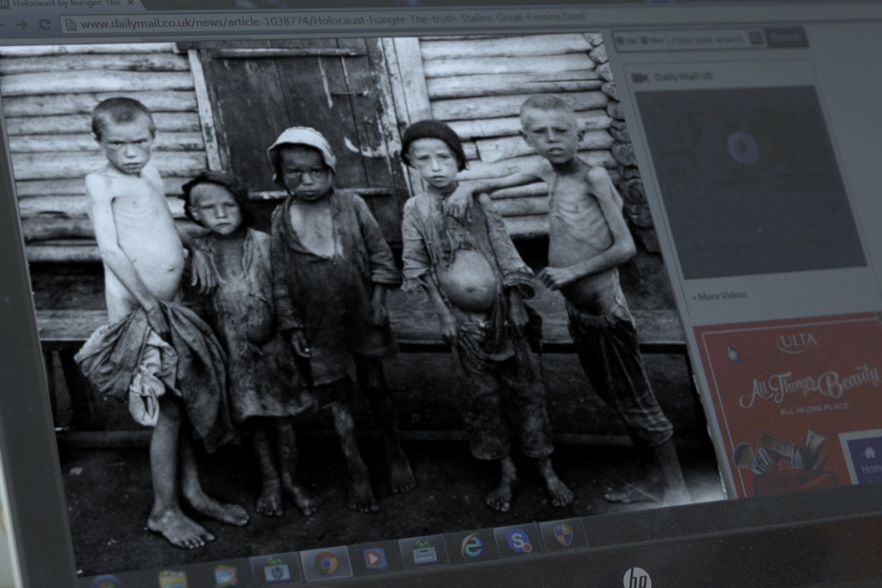Launch Internet Explorer from the taskbar
Viewport: 882px width, 588px height.
click(472, 544)
